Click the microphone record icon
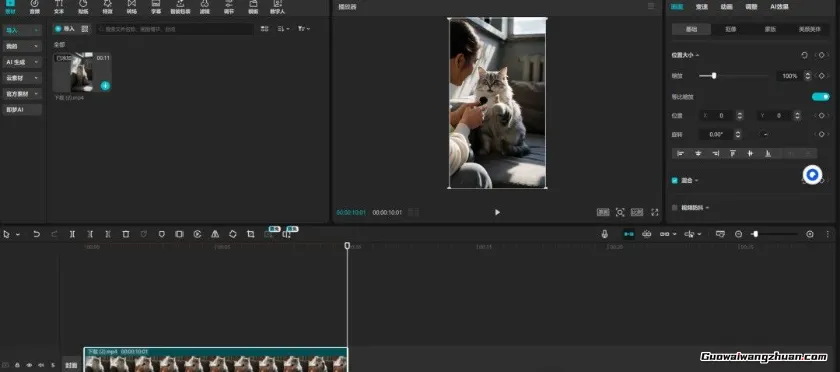The image size is (840, 372). [x=604, y=234]
